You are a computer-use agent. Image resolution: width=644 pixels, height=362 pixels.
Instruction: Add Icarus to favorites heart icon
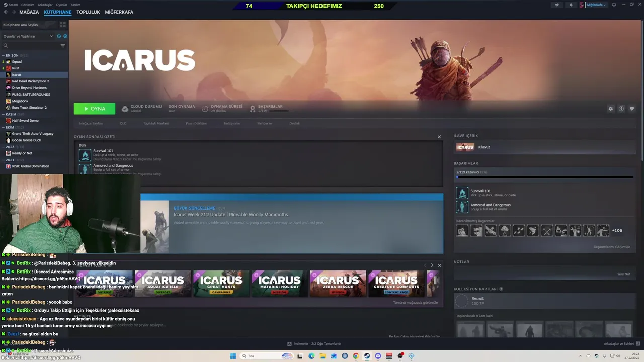[x=632, y=109]
